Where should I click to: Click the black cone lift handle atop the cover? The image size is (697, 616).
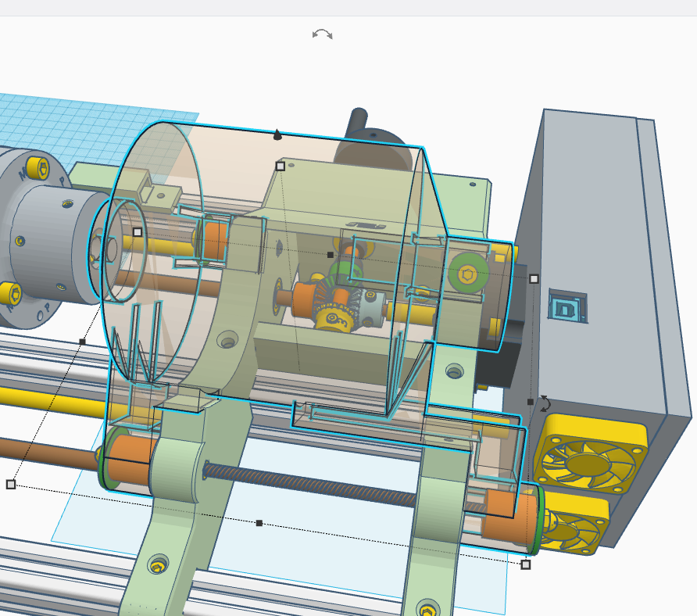(277, 134)
